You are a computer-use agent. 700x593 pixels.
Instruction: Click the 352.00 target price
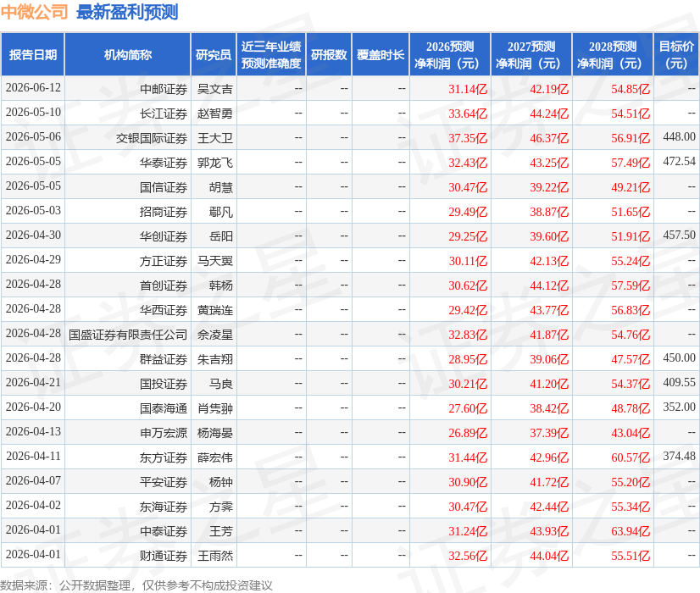point(679,407)
